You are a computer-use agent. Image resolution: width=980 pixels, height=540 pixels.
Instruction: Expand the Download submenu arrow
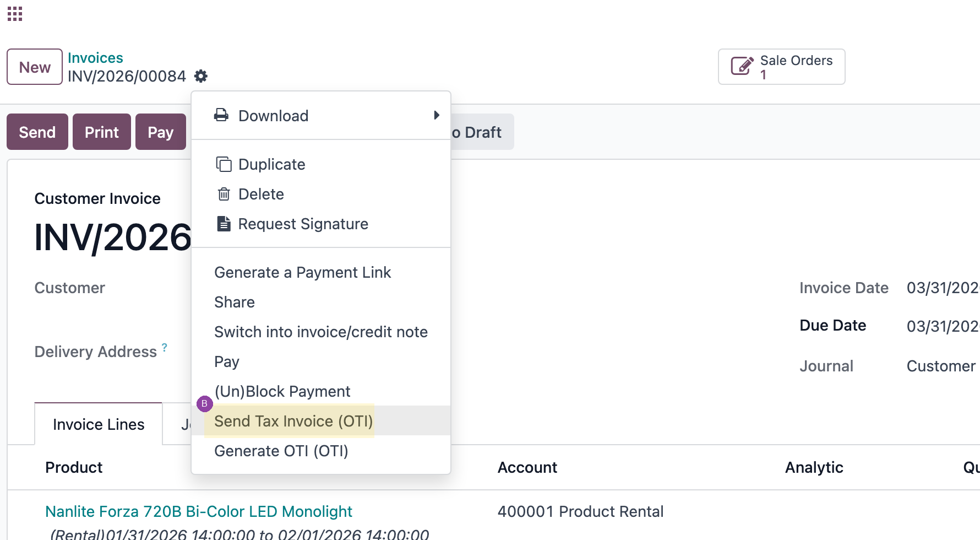(437, 115)
